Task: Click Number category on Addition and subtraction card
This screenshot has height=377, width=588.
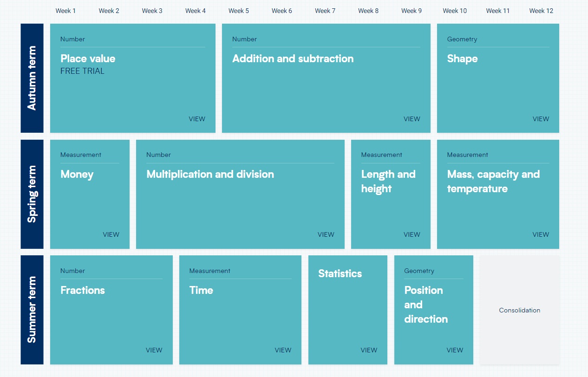Action: pyautogui.click(x=244, y=39)
